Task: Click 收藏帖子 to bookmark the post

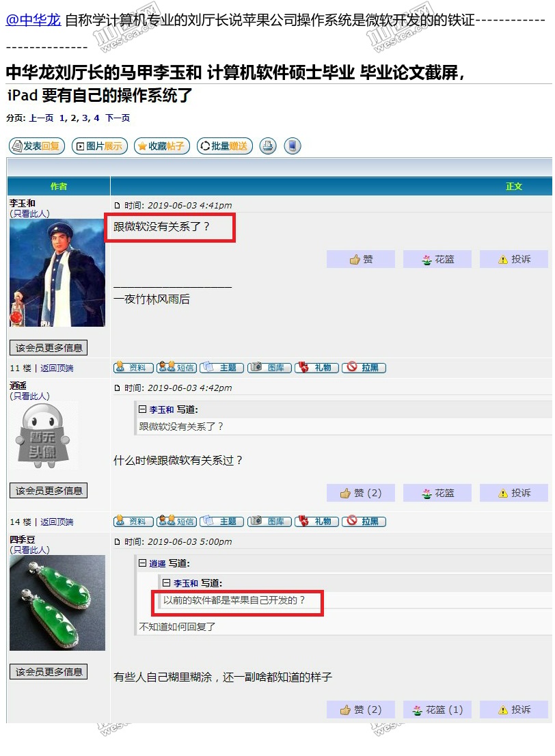Action: 162,146
